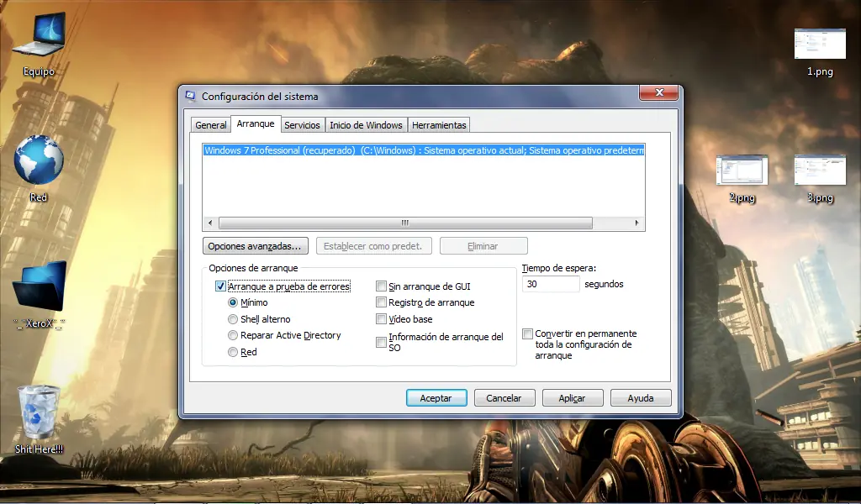Select the XeroX folder icon on desktop
Viewport: 861px width, 504px height.
pos(39,286)
